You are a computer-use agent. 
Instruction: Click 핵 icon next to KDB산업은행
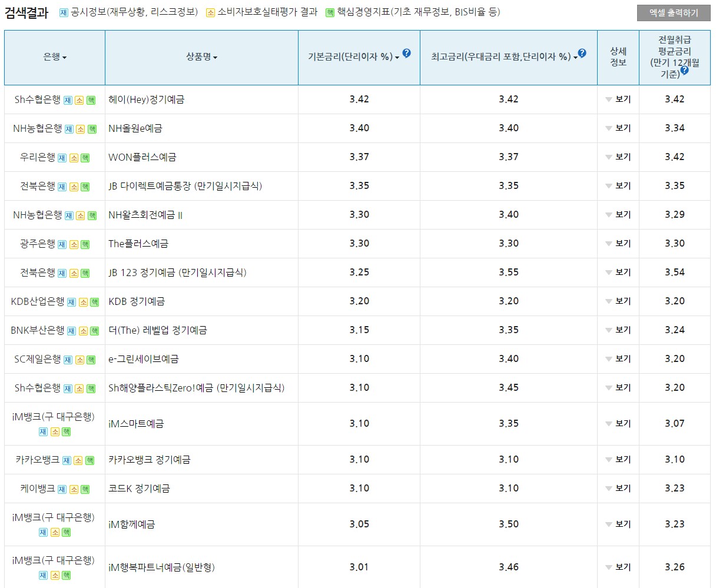click(x=95, y=302)
